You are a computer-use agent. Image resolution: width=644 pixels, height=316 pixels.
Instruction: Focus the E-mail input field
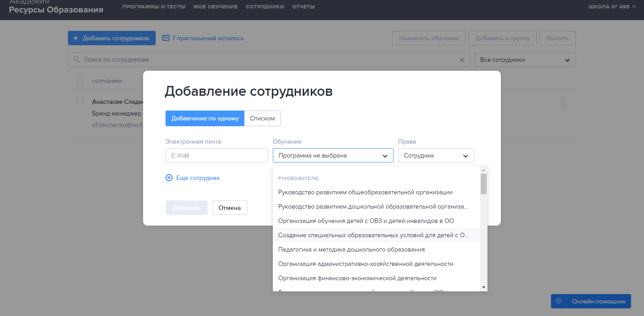216,155
